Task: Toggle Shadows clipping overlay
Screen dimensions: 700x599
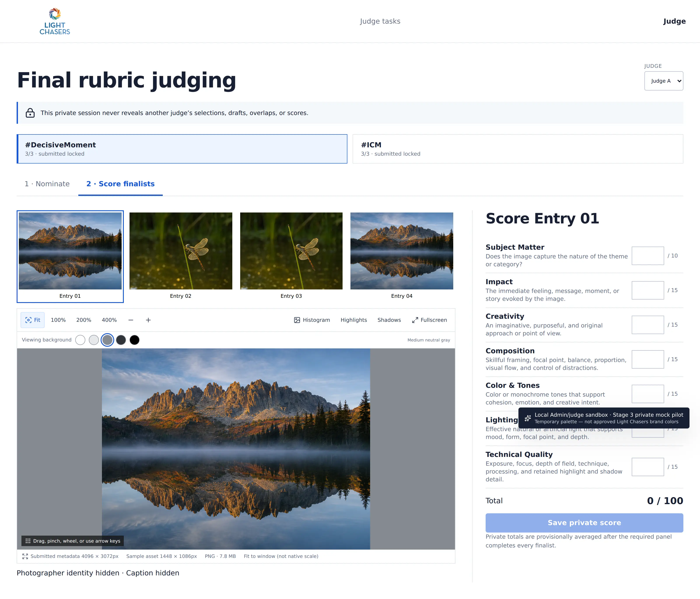Action: (389, 320)
